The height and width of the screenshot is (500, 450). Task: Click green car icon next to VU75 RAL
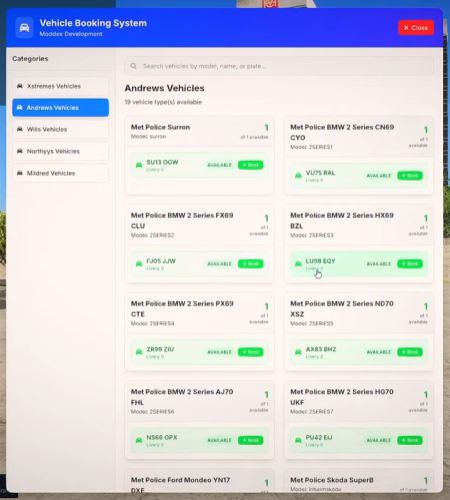[x=298, y=176]
